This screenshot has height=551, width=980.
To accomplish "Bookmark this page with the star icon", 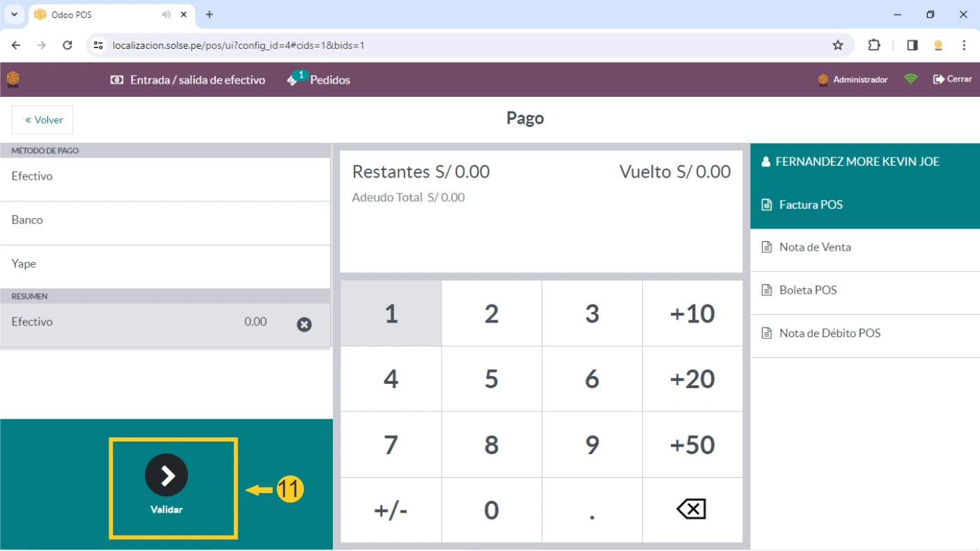I will (x=837, y=45).
